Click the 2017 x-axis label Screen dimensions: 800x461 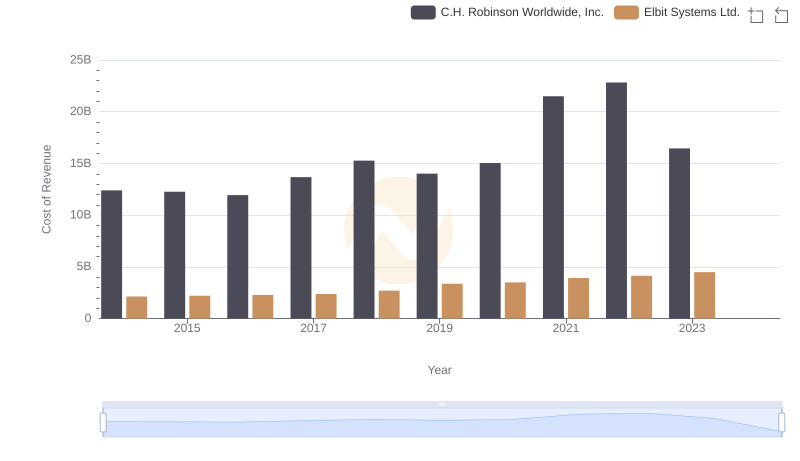pos(313,328)
